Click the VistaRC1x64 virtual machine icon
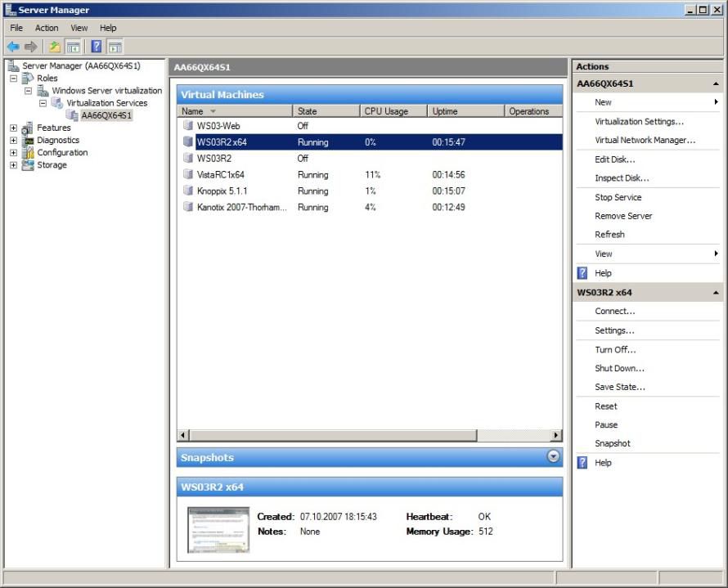 188,174
